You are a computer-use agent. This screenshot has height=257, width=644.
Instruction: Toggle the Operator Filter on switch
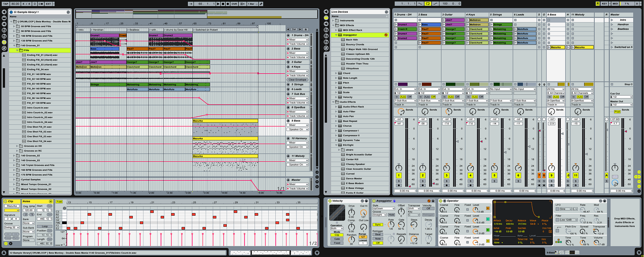(557, 220)
